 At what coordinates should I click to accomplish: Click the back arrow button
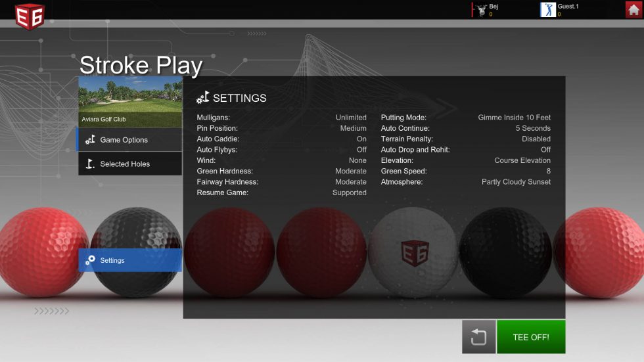click(x=478, y=337)
